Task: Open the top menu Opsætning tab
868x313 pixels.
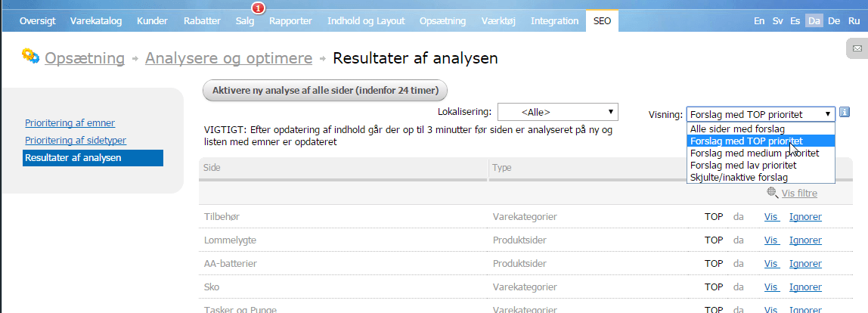Action: pyautogui.click(x=442, y=21)
